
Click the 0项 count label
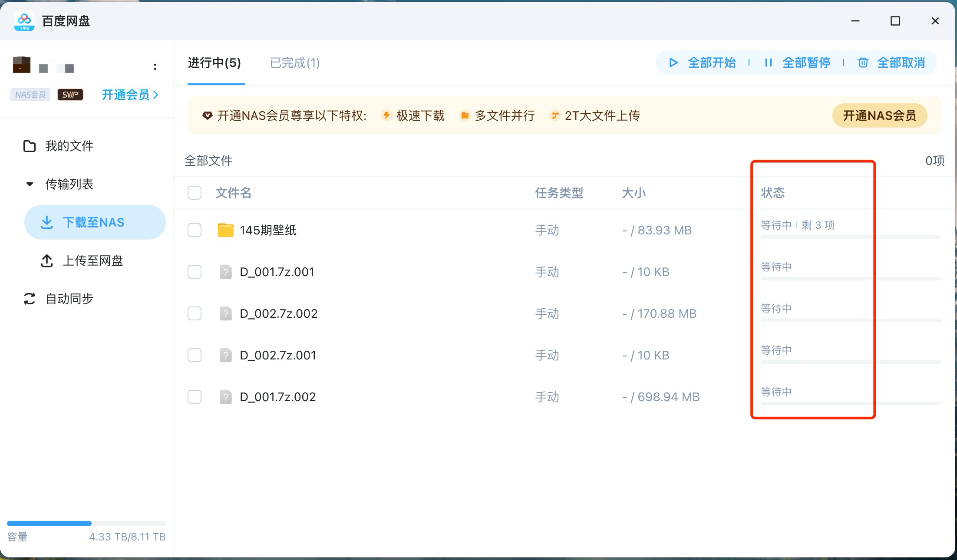click(x=935, y=161)
